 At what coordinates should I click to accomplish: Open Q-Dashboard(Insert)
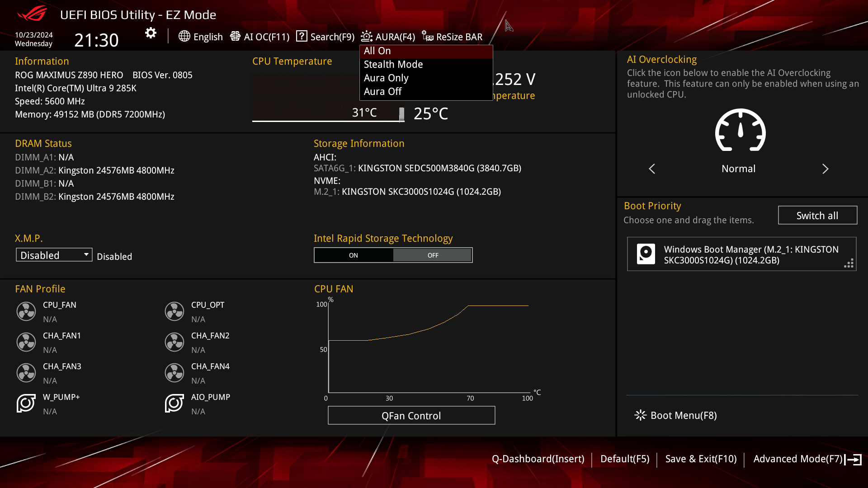538,459
